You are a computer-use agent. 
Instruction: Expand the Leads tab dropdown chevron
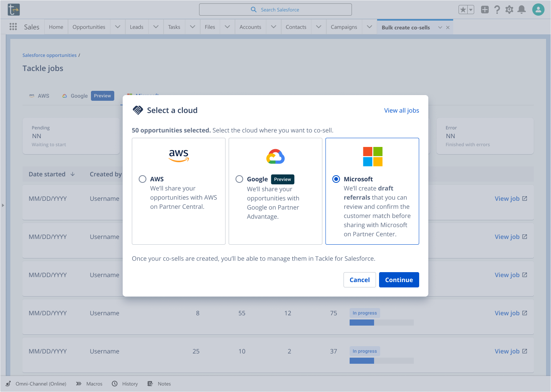[x=156, y=27]
